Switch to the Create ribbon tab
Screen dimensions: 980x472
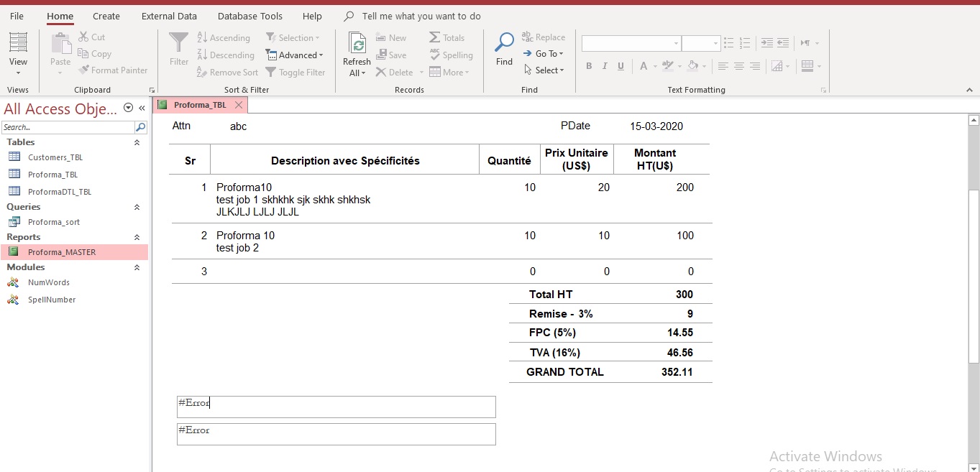coord(106,16)
